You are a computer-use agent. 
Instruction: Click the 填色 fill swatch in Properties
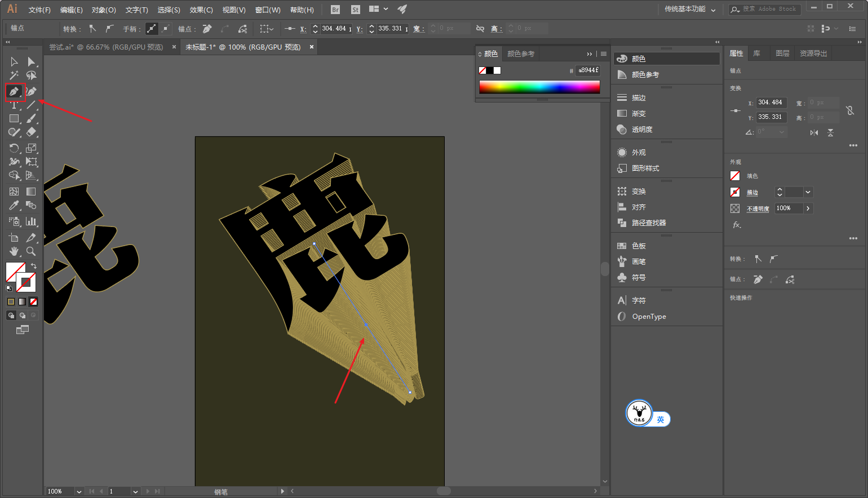point(735,176)
